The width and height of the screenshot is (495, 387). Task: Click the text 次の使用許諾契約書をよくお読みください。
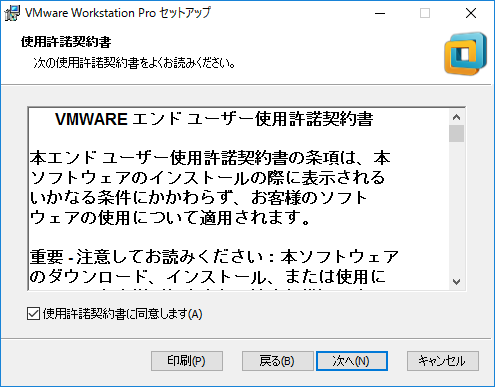135,63
